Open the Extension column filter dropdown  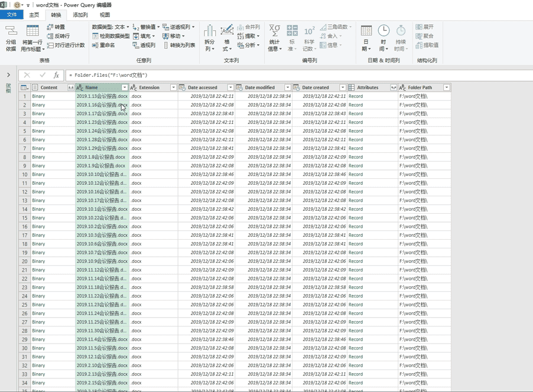click(x=173, y=87)
